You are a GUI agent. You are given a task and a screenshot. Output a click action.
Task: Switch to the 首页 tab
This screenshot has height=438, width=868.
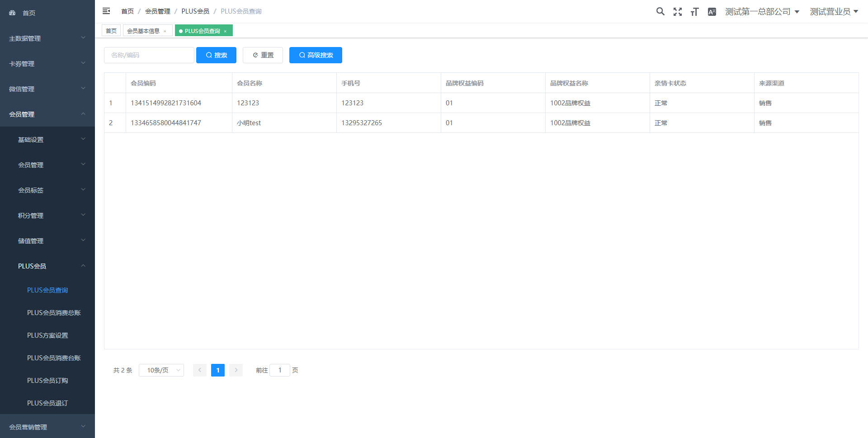111,31
